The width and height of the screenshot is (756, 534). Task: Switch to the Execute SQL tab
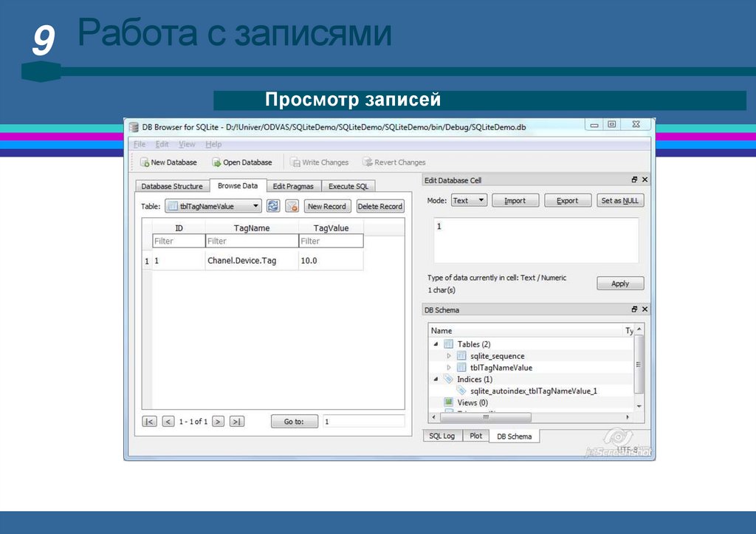point(348,187)
